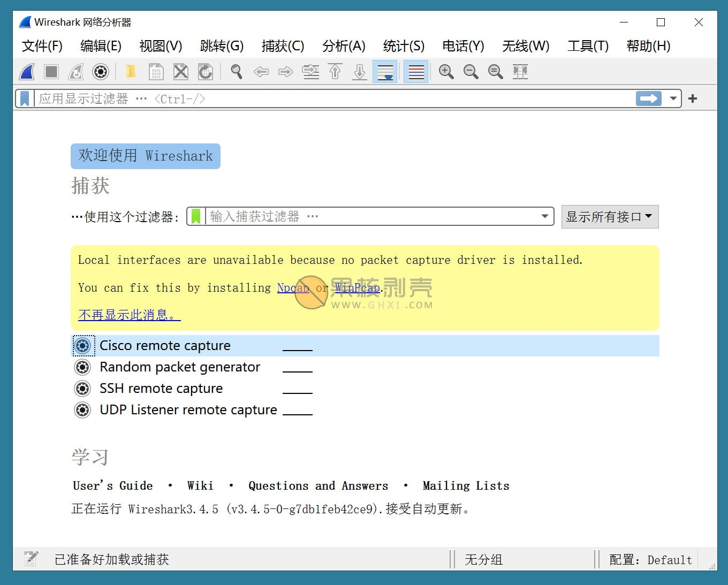Open display filter history dropdown arrow

673,98
